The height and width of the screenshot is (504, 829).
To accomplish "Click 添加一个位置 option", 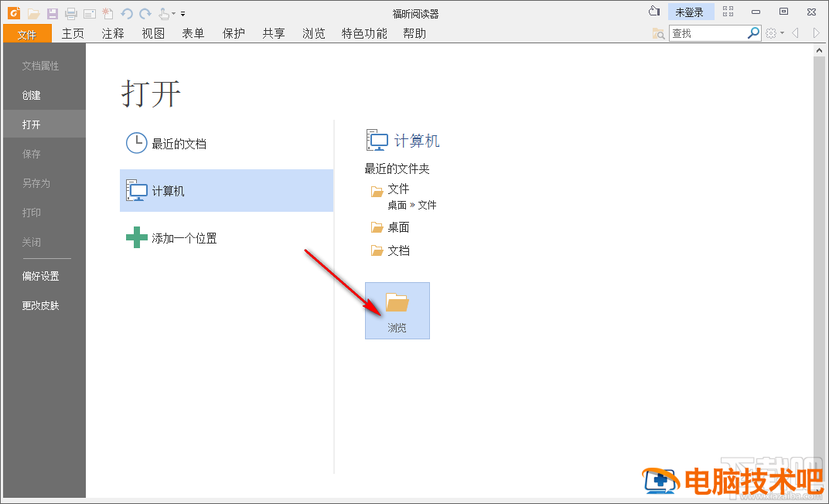I will (227, 238).
